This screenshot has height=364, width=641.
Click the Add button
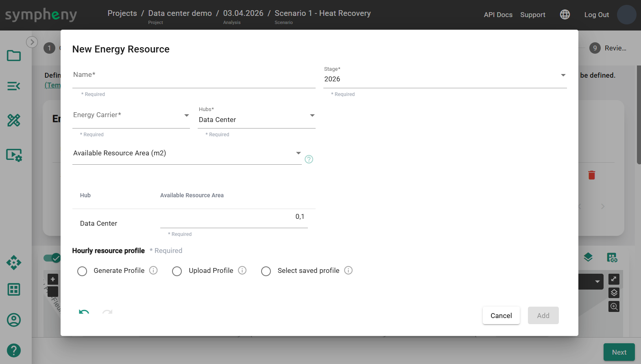tap(543, 316)
